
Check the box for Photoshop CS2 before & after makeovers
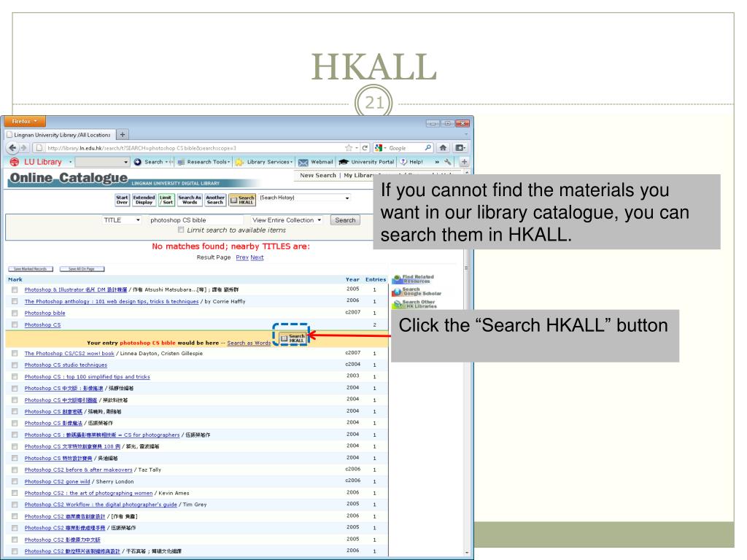pos(15,470)
